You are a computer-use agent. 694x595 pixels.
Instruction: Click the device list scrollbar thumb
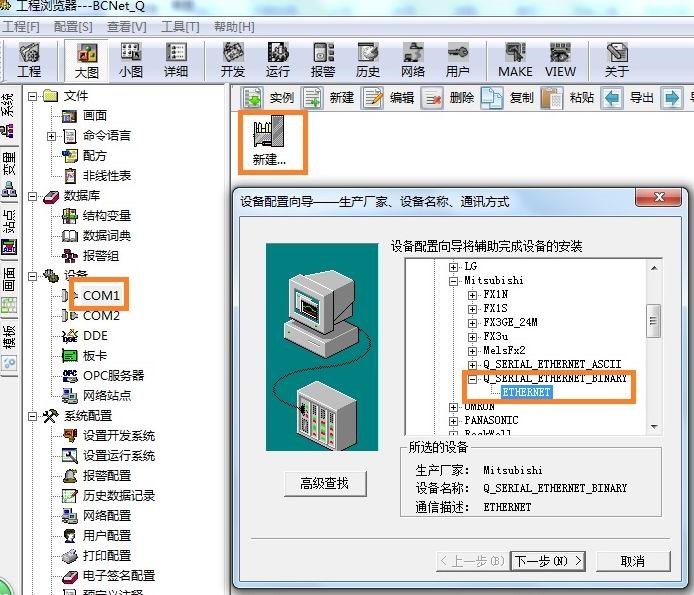pos(653,321)
